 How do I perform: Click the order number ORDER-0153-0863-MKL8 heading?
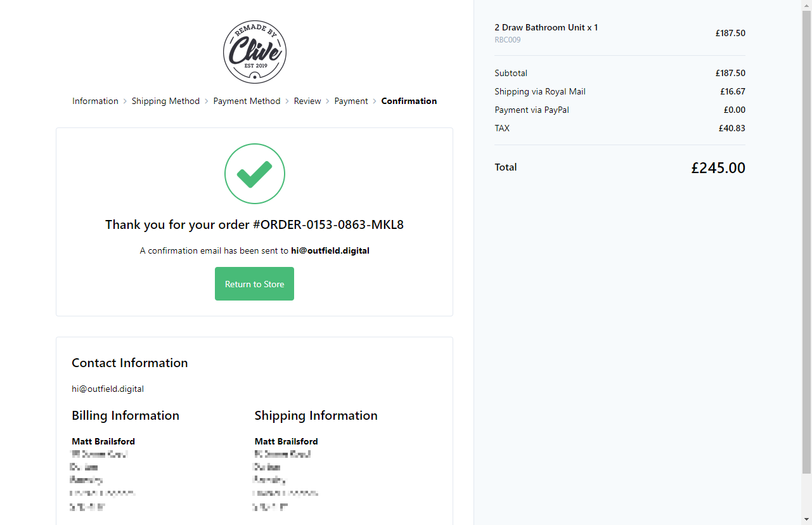tap(254, 225)
